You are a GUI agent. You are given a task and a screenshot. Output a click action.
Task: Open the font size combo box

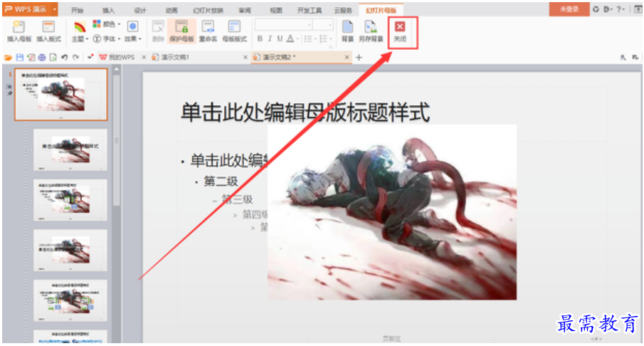click(x=323, y=25)
